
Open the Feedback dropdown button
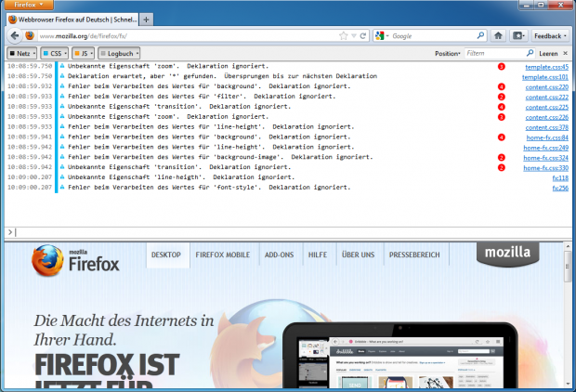[550, 35]
